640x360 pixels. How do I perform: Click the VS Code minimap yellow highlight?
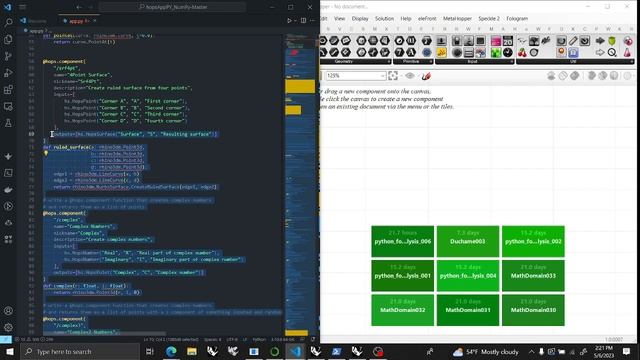click(300, 86)
